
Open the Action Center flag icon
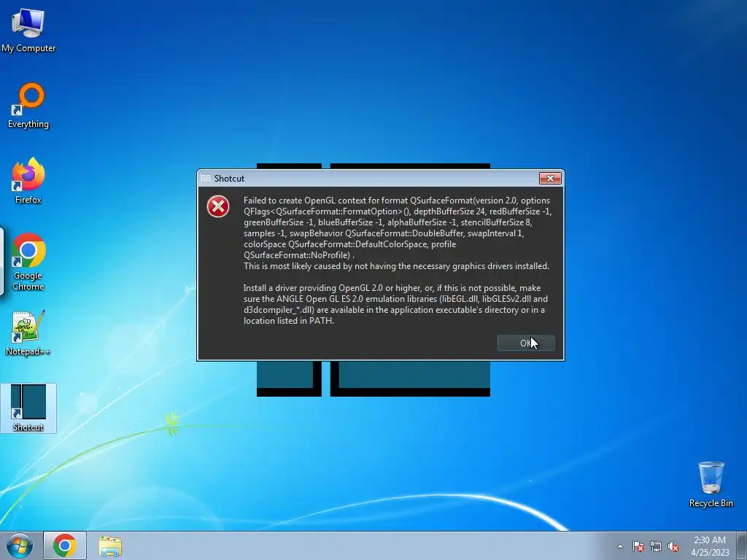click(638, 546)
